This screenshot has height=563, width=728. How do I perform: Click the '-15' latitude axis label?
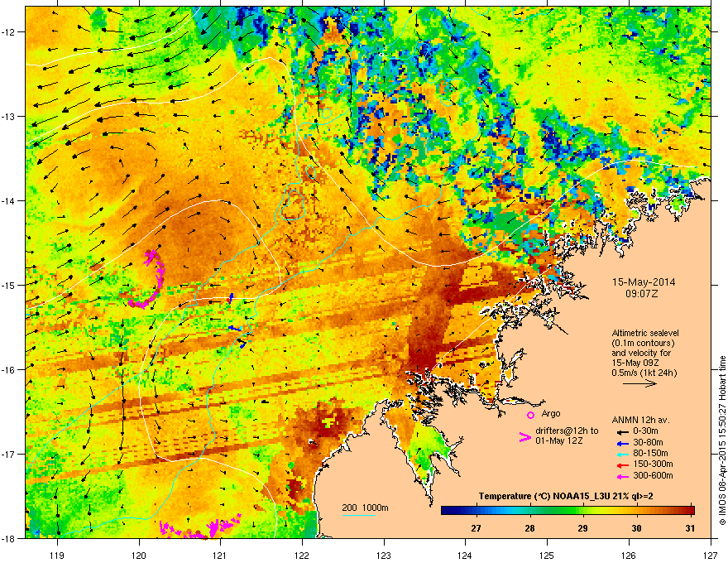tap(9, 285)
